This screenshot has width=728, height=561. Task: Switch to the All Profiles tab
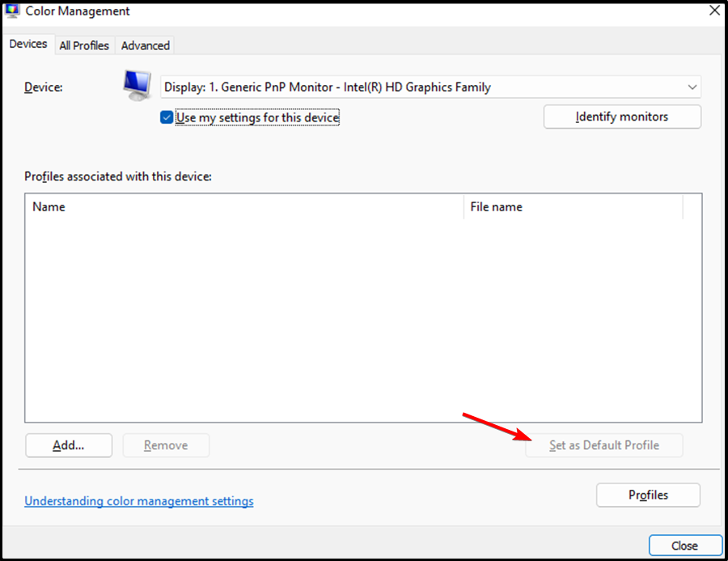coord(83,45)
